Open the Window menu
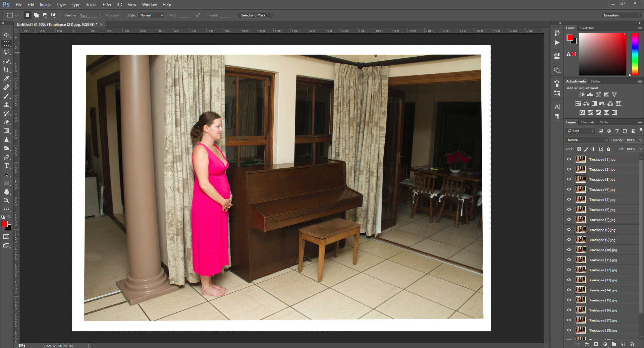 pos(149,5)
